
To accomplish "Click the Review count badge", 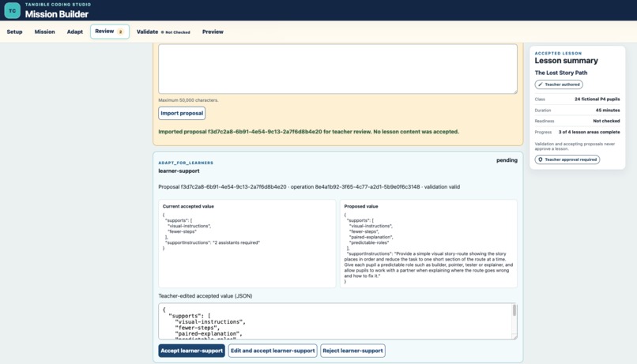I will click(120, 32).
